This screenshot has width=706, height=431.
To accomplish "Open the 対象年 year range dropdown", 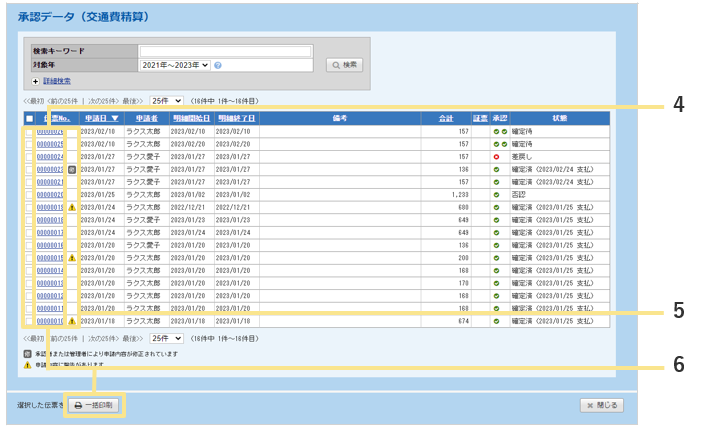I will click(174, 65).
